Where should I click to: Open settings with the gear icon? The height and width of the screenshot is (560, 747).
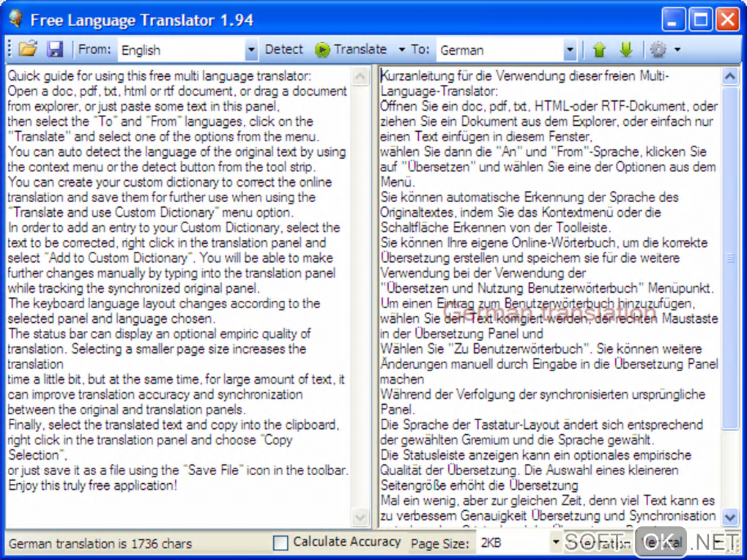point(658,49)
